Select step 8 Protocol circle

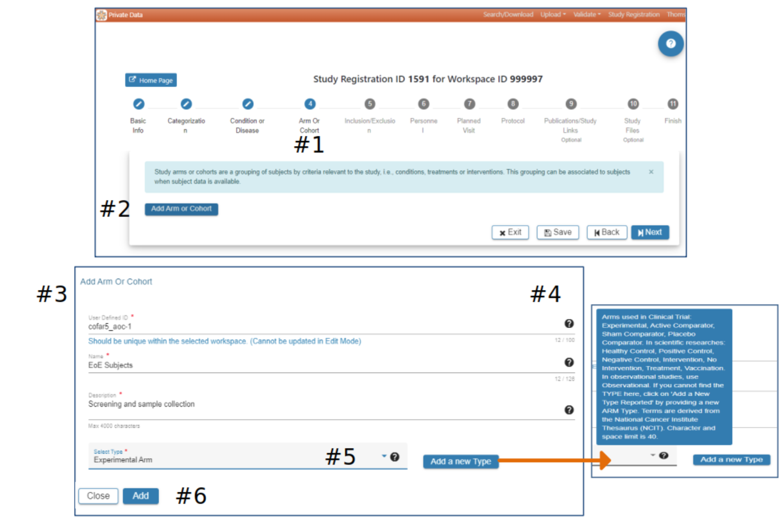click(513, 104)
